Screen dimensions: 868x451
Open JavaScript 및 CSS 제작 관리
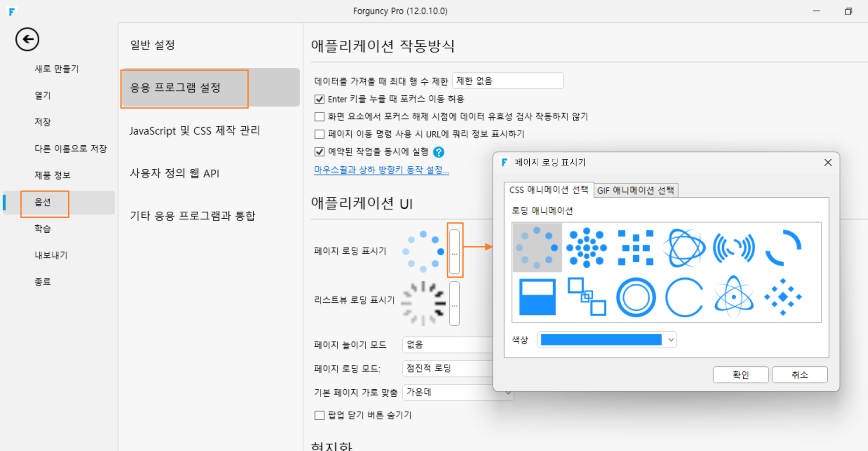pos(194,130)
